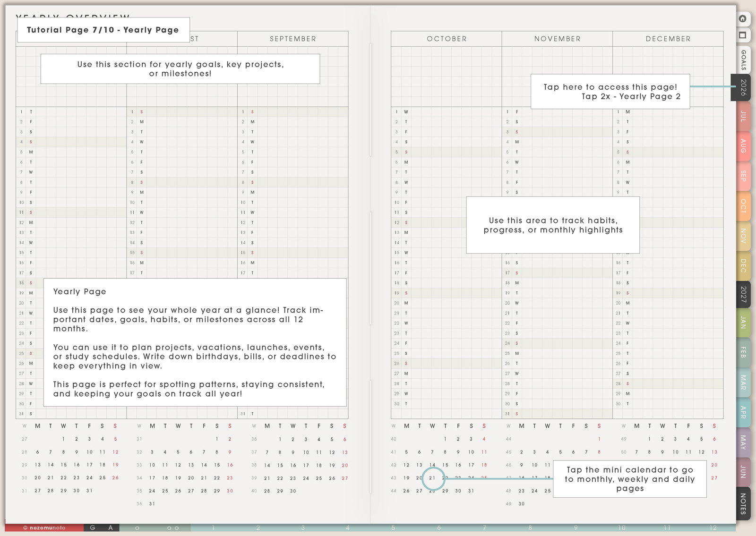The image size is (756, 536).
Task: Open week 37 in September mini calendar
Action: (x=254, y=452)
